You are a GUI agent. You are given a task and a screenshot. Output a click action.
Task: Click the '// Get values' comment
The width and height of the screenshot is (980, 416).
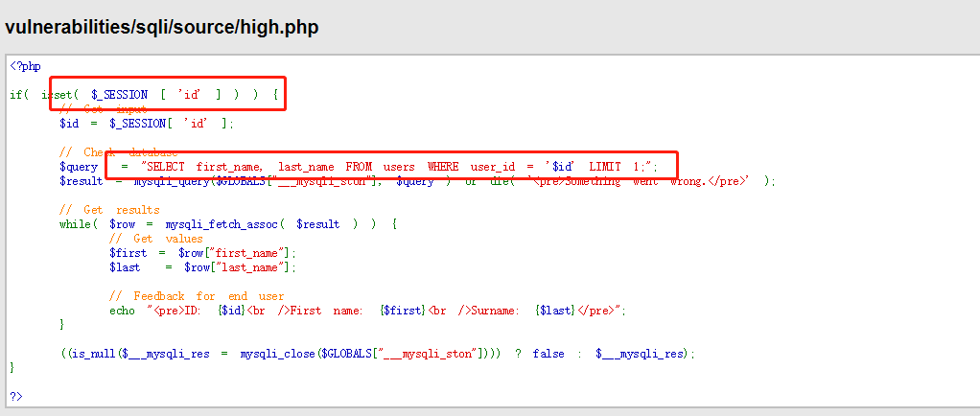coord(156,239)
